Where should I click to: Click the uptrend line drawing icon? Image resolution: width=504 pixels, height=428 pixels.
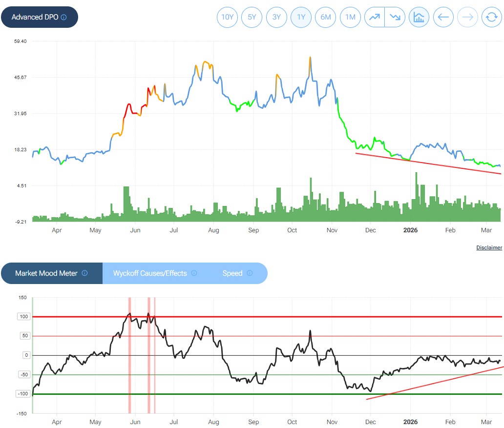375,17
